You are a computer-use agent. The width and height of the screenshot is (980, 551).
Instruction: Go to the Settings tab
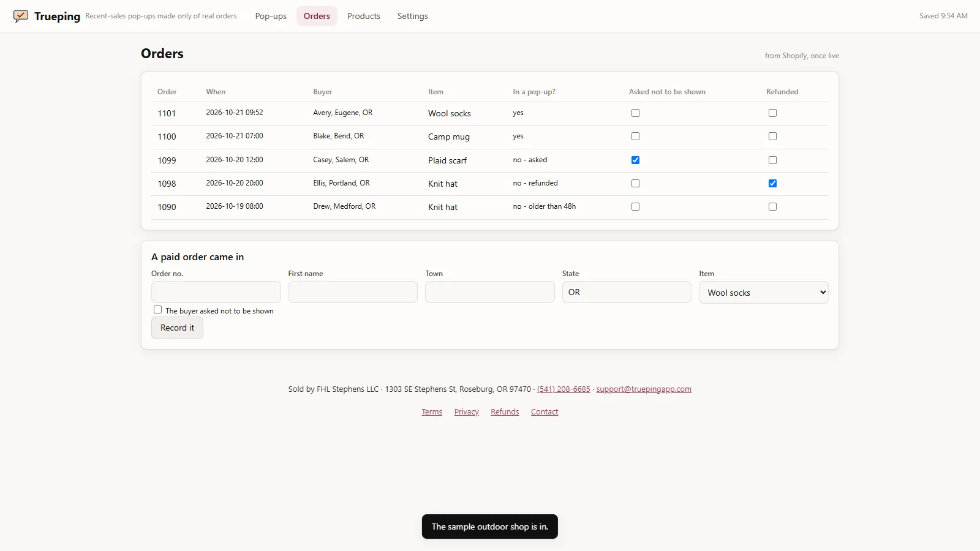413,16
